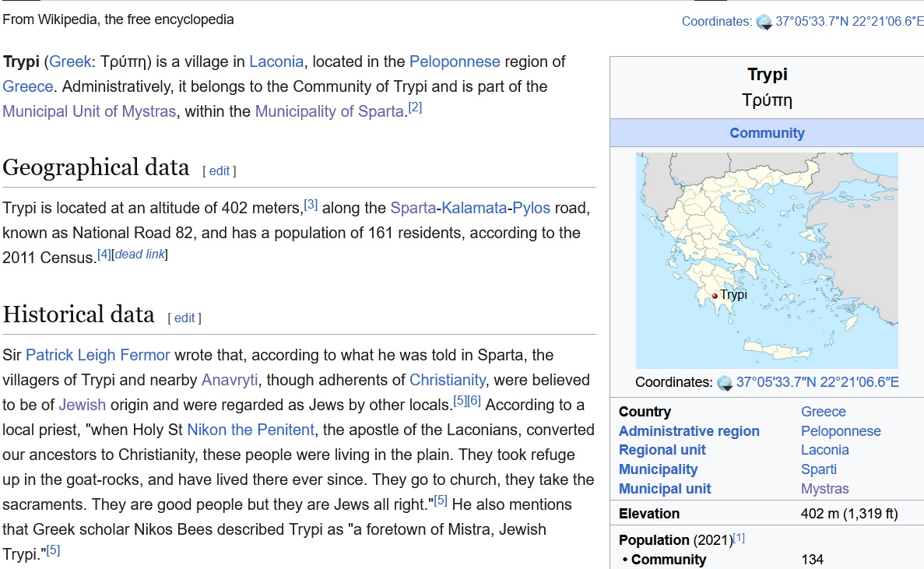Click the top-right coordinates value

pos(849,22)
